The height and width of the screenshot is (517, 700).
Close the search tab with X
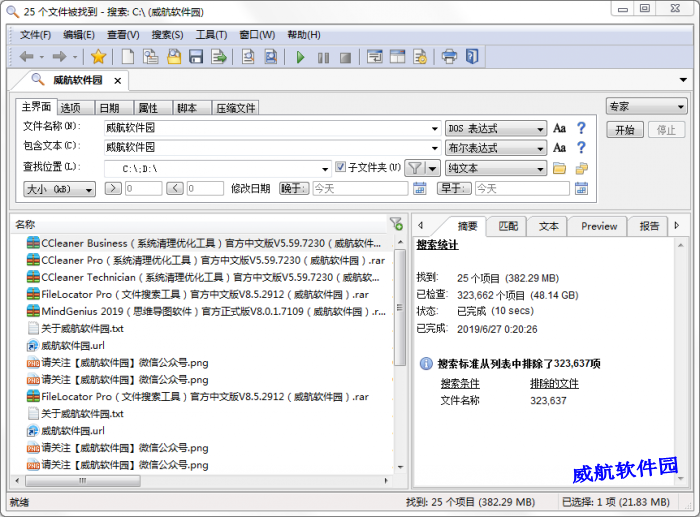coord(117,81)
